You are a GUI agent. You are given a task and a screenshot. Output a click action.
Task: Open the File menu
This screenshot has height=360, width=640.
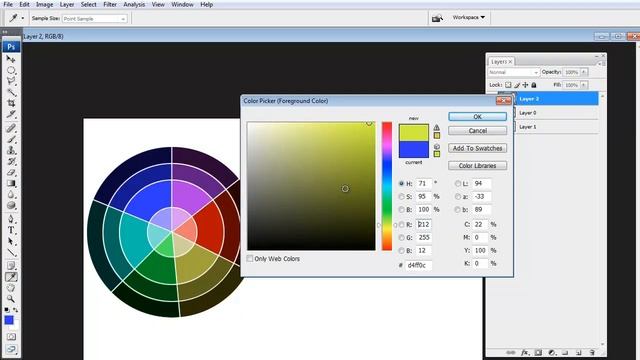pos(8,4)
